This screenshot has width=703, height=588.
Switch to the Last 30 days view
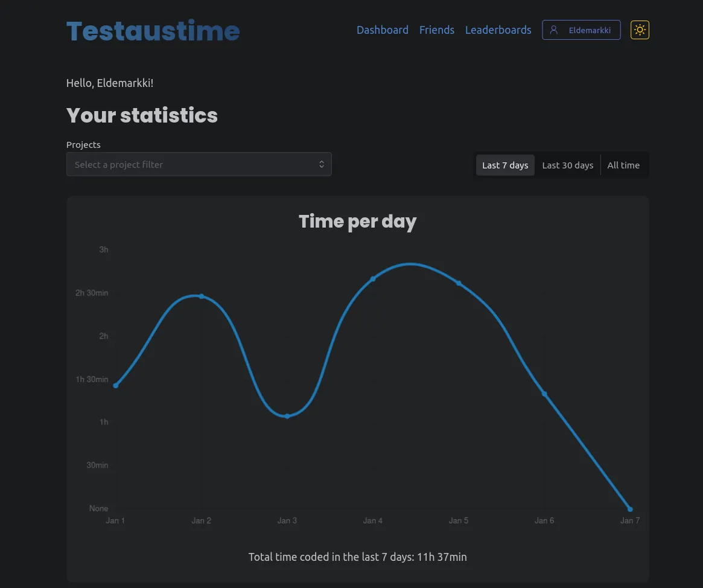click(567, 165)
